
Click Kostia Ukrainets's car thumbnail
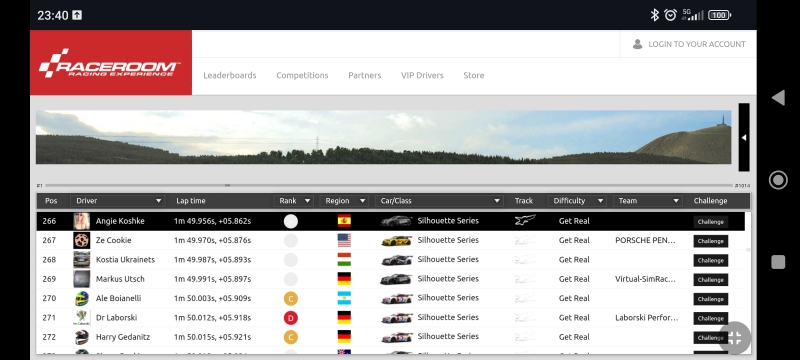(396, 260)
